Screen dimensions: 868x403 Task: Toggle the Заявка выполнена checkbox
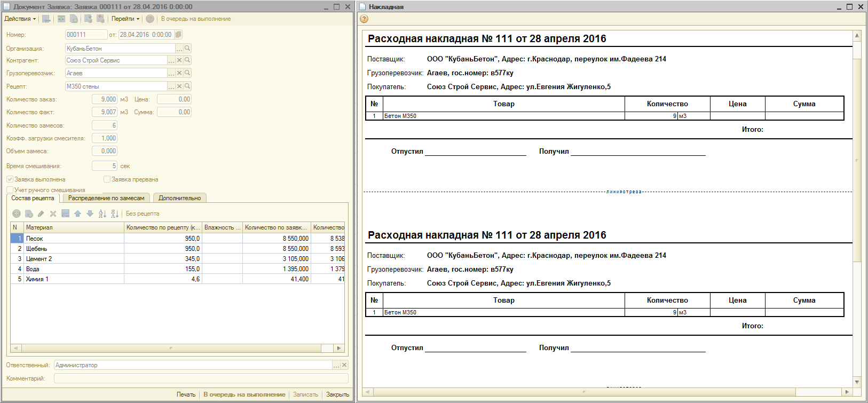[x=10, y=179]
